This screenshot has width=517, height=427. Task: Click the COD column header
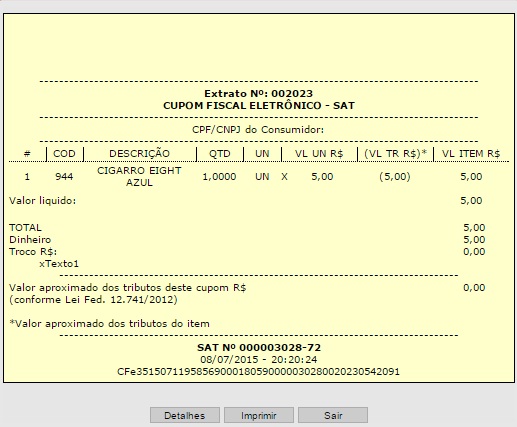(x=64, y=154)
